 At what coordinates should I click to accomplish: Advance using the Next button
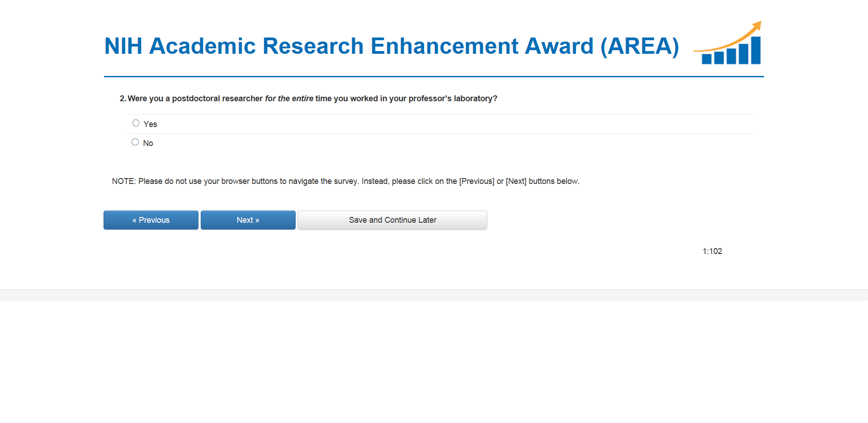click(248, 220)
